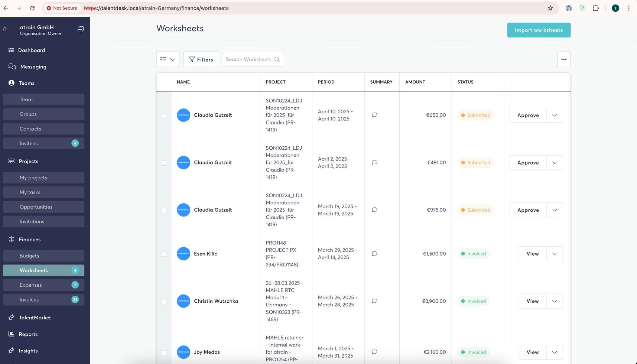637x364 pixels.
Task: Check the Christin Wutschka row checkbox
Action: coord(164,302)
